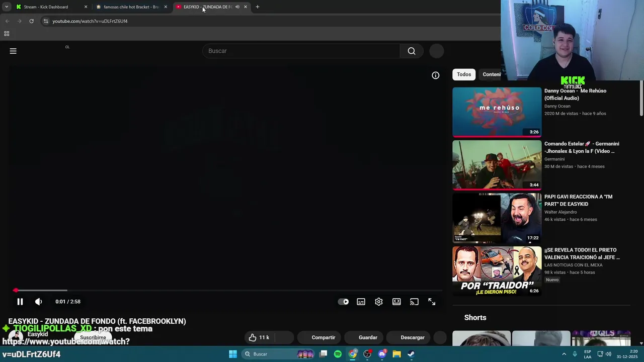Toggle the autoplay switch in the player
644x362 pixels.
point(344,302)
